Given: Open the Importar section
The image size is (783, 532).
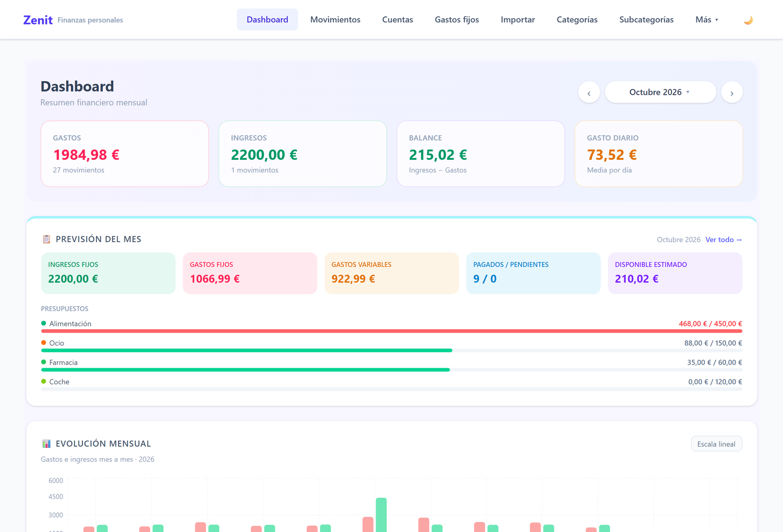Looking at the screenshot, I should point(518,20).
